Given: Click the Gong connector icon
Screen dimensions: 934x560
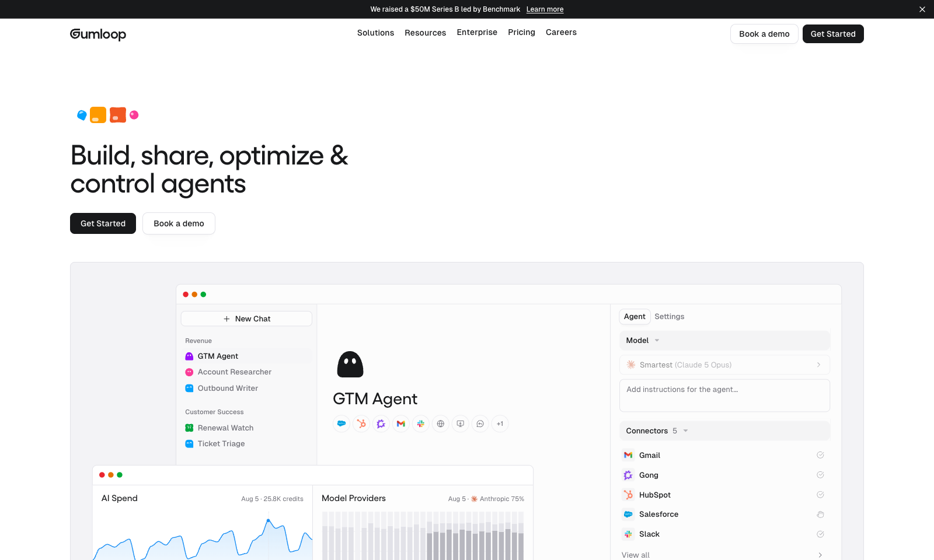Looking at the screenshot, I should pyautogui.click(x=628, y=475).
